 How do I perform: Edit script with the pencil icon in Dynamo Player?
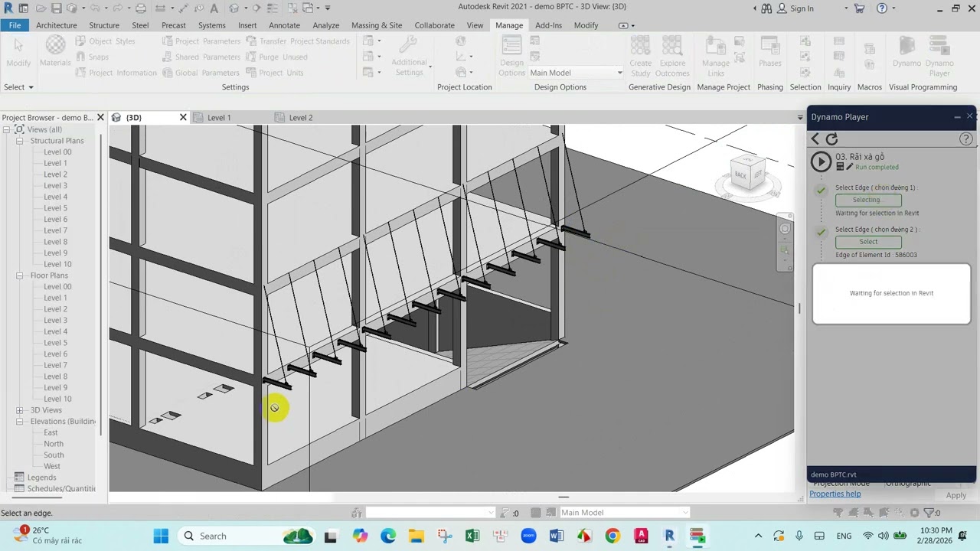(850, 167)
